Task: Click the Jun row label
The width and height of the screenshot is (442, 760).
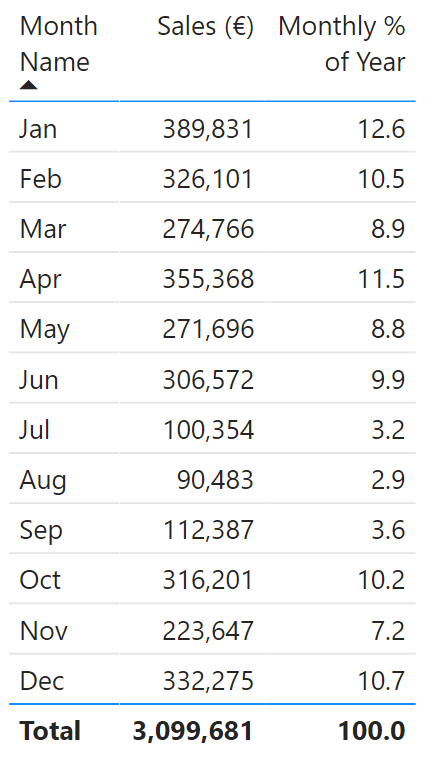Action: coord(39,380)
